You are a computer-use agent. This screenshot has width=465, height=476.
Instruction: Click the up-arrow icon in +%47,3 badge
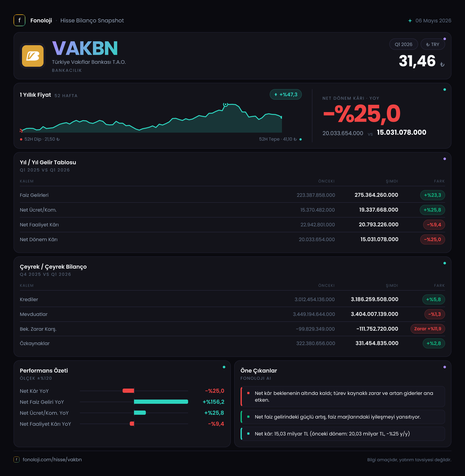tap(276, 95)
